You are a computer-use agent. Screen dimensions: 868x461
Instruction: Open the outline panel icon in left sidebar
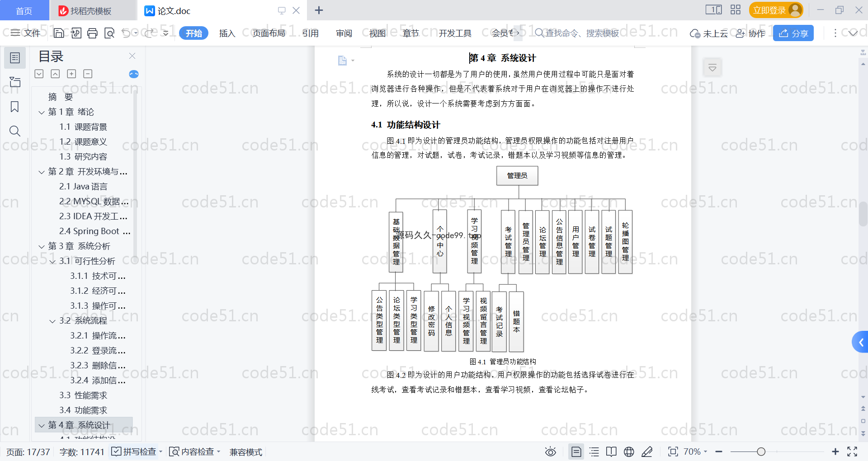(x=15, y=58)
